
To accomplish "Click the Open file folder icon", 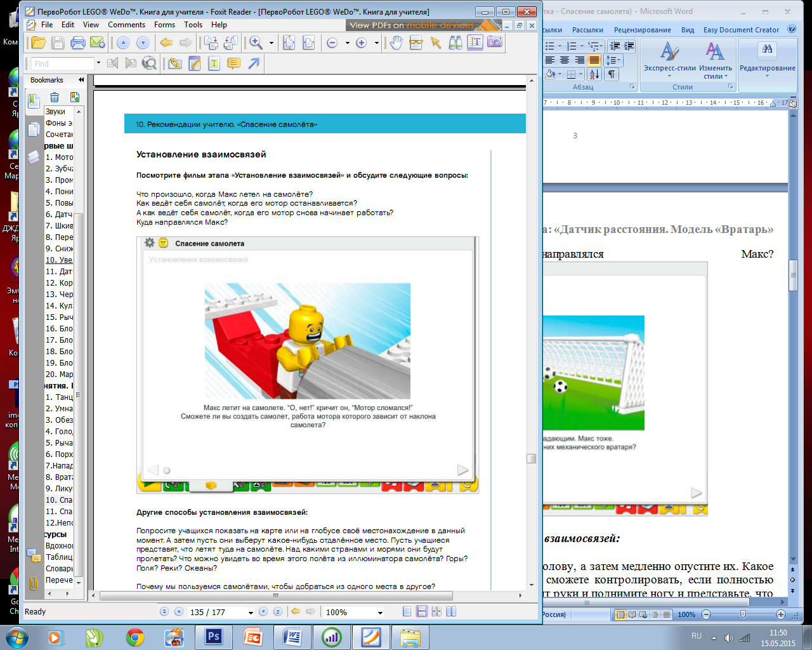I will coord(39,43).
